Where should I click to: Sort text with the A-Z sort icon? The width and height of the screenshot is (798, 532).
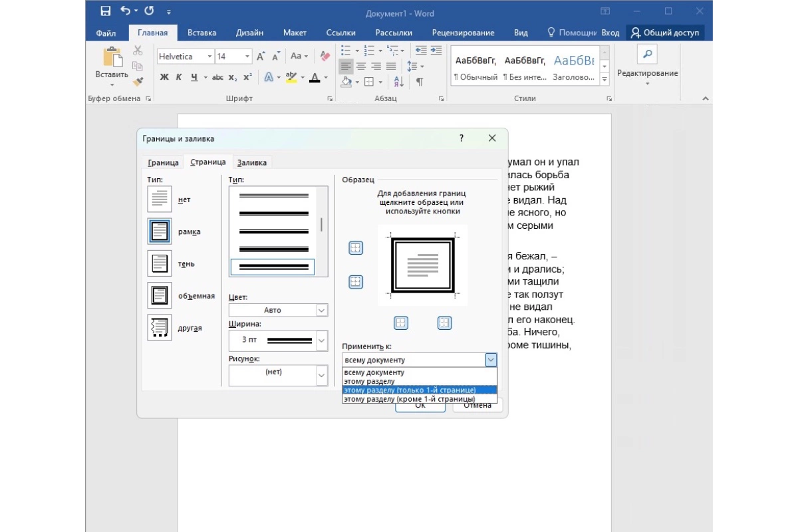[399, 82]
